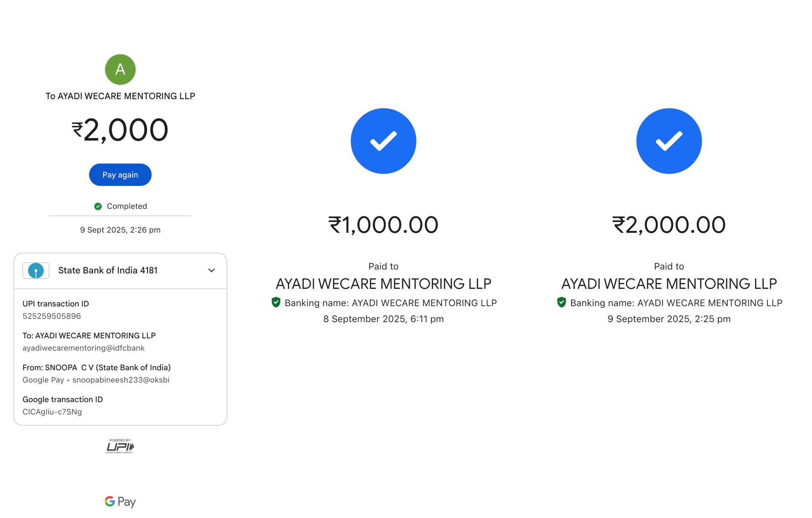Click the green shield in the ₹1,000.00 receipt
Viewport: 812px width, 518px height.
[x=276, y=302]
